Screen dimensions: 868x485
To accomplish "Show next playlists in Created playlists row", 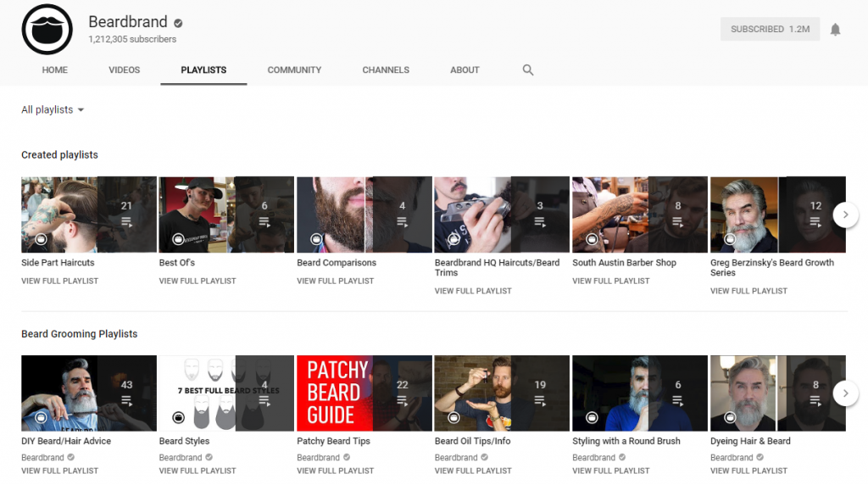I will coord(845,215).
